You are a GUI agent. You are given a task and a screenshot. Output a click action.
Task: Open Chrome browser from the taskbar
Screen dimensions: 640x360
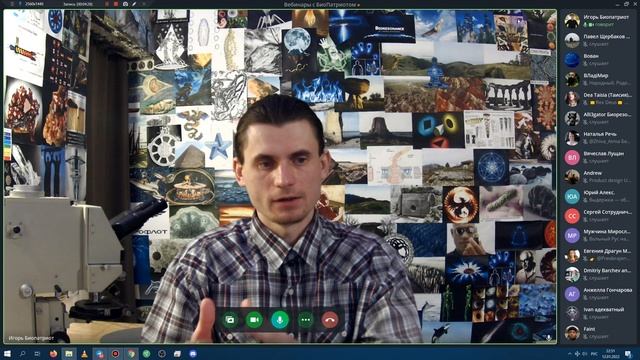[x=131, y=353]
